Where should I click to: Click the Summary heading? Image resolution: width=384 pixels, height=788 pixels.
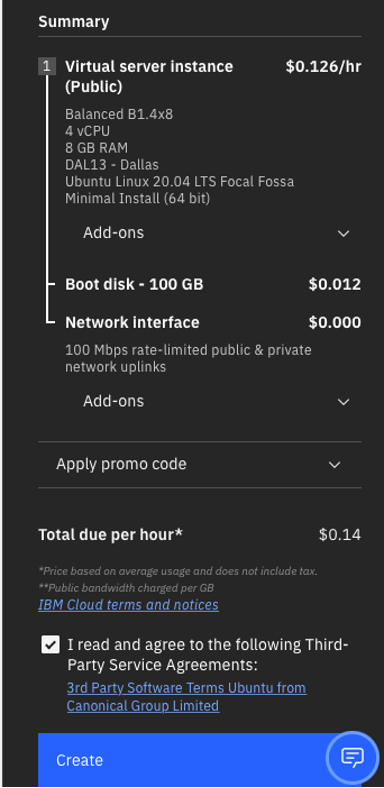(x=73, y=22)
